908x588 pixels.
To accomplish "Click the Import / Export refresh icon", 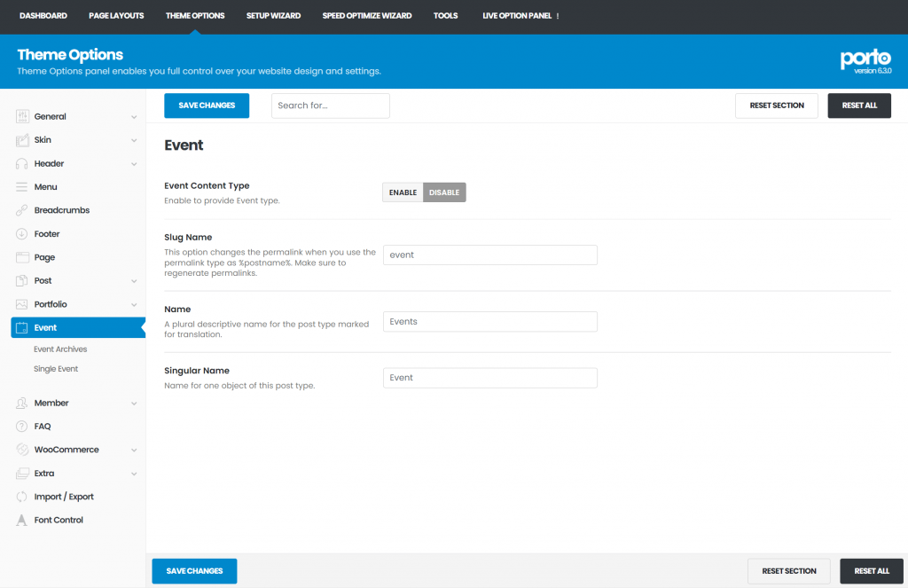I will [22, 497].
